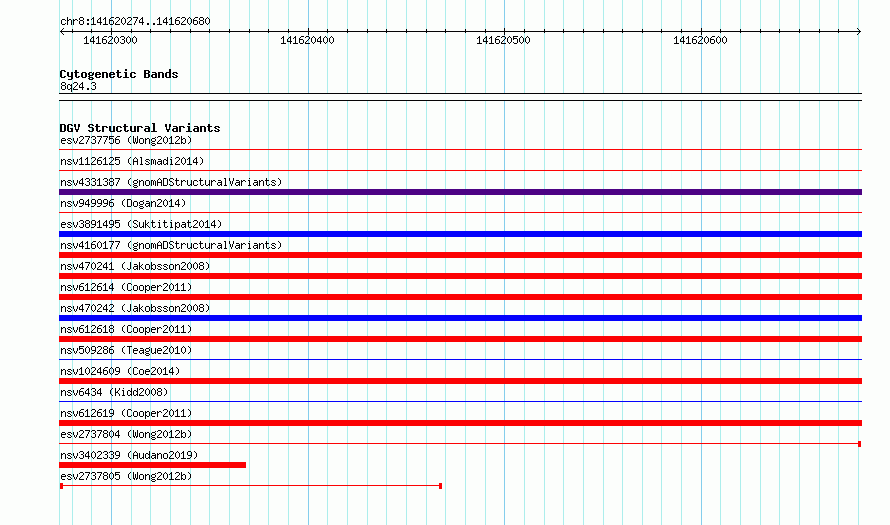890x525 pixels.
Task: Click the thin red line under esv2737804
Action: pos(460,444)
